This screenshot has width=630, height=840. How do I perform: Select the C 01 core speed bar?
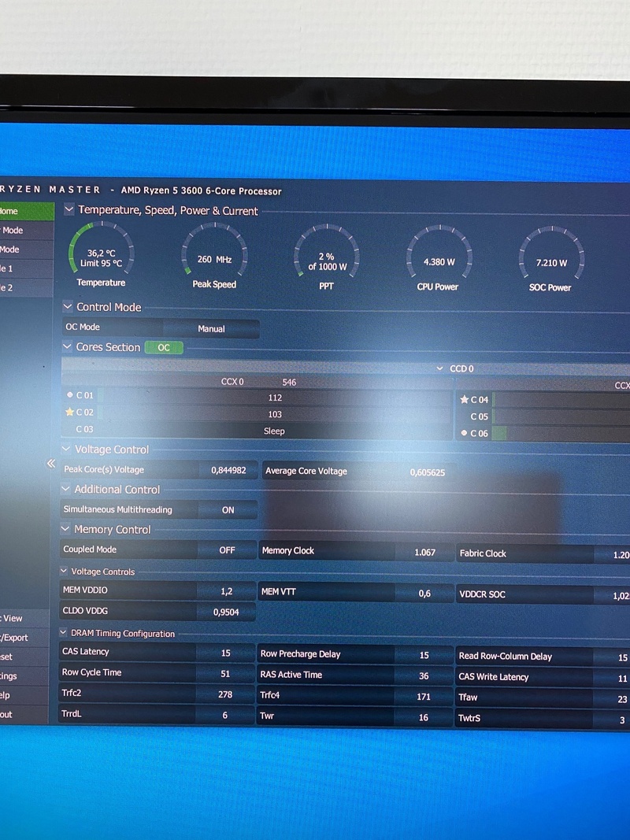(x=275, y=398)
